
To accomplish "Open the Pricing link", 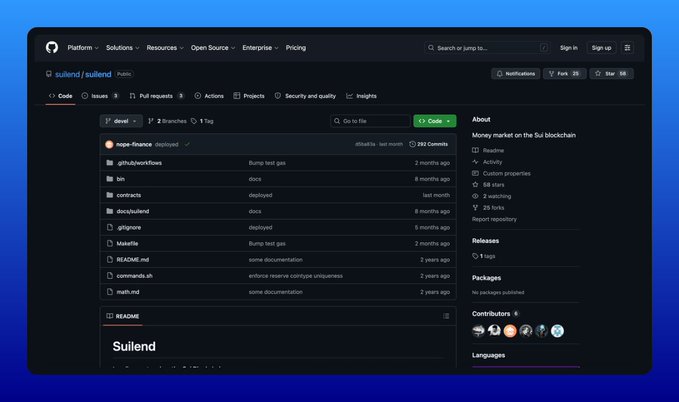I will (x=296, y=47).
